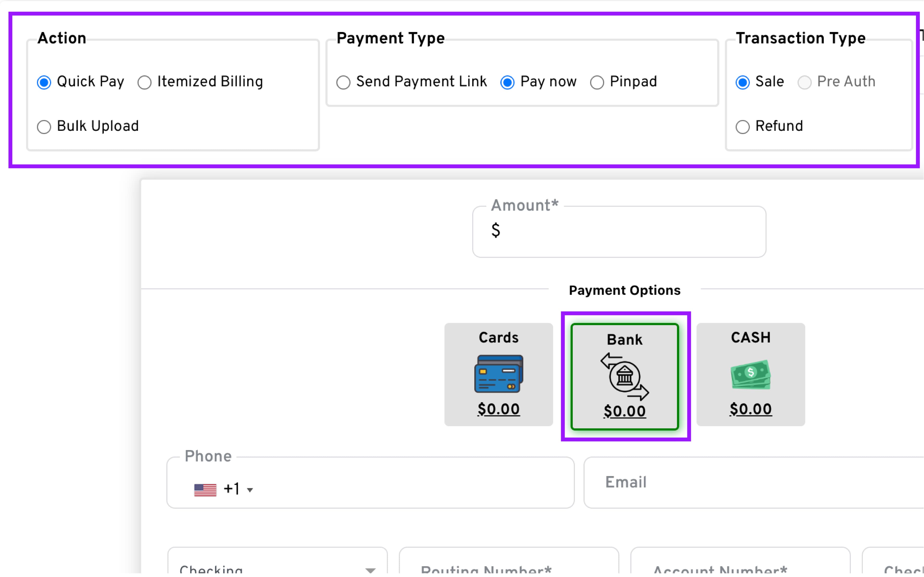Choose the Refund transaction type
Image resolution: width=924 pixels, height=577 pixels.
743,127
